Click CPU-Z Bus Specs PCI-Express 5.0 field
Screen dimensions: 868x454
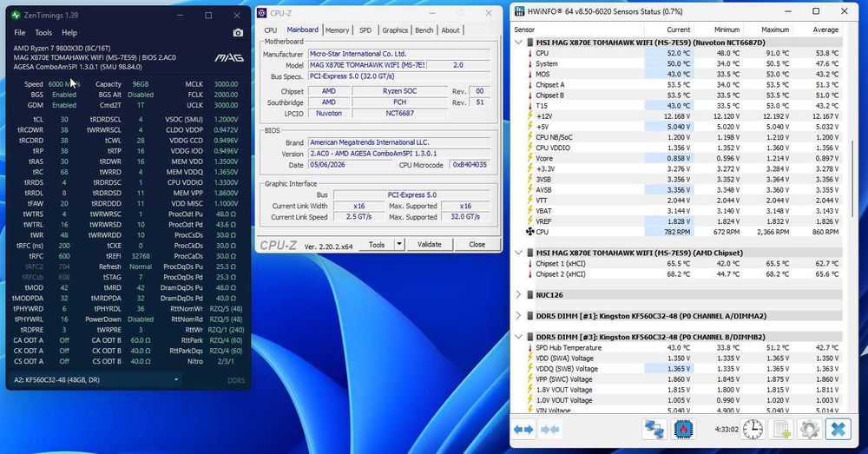click(x=399, y=76)
